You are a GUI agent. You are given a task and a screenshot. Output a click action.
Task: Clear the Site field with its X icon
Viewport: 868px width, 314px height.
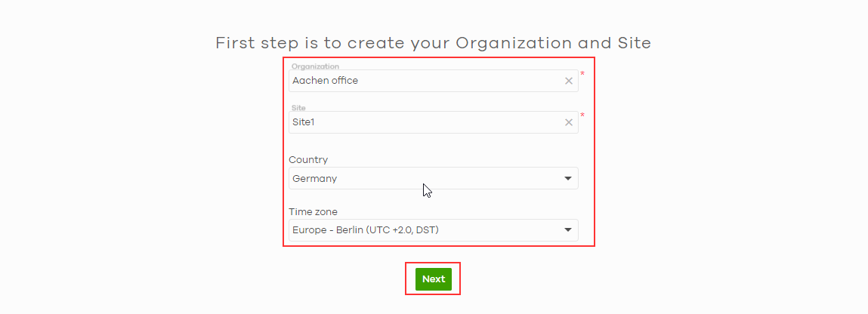coord(569,122)
